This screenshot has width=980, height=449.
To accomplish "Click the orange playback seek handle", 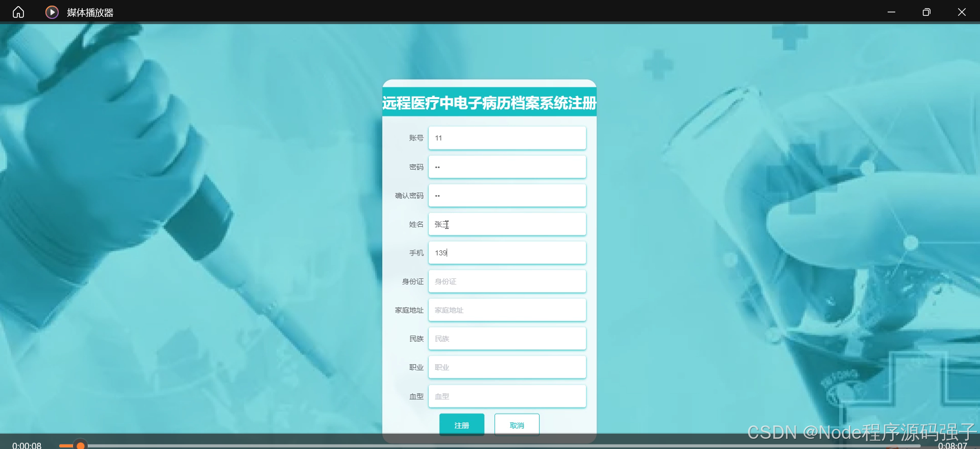I will pyautogui.click(x=80, y=446).
